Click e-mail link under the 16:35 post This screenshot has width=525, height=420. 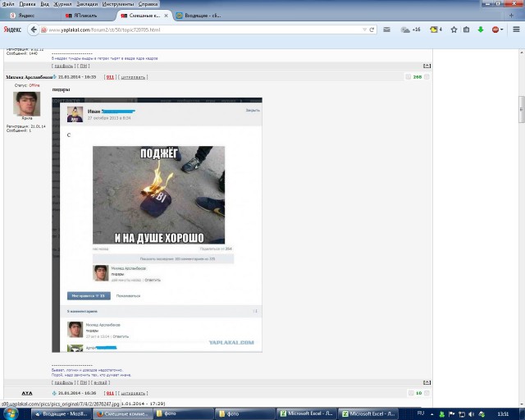point(100,382)
